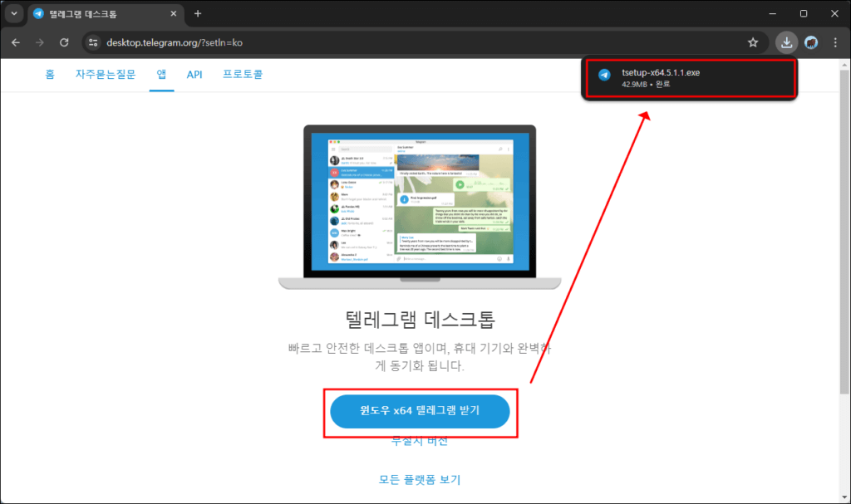This screenshot has height=504, width=851.
Task: Open the downloaded tsetup-x64.5.1.1.exe file
Action: [x=690, y=78]
